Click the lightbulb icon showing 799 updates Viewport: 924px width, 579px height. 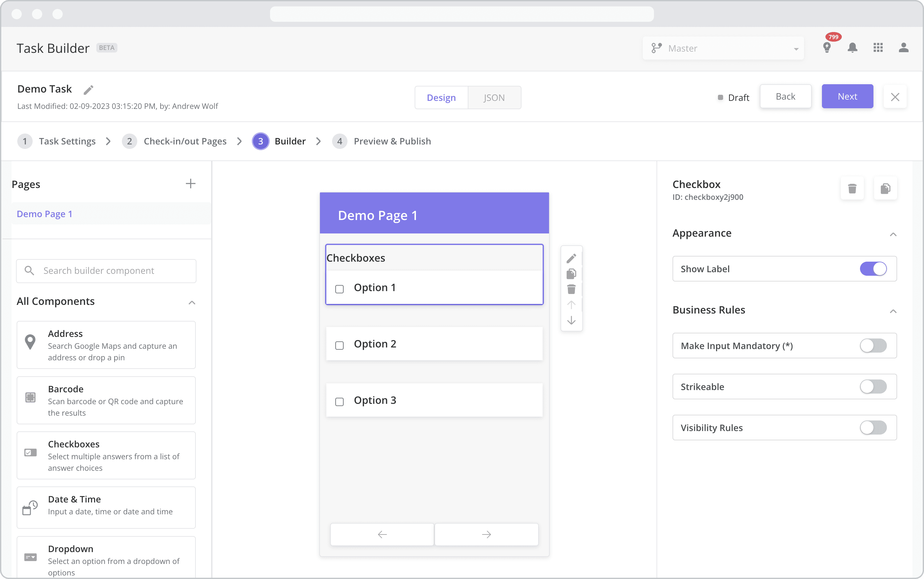coord(827,47)
